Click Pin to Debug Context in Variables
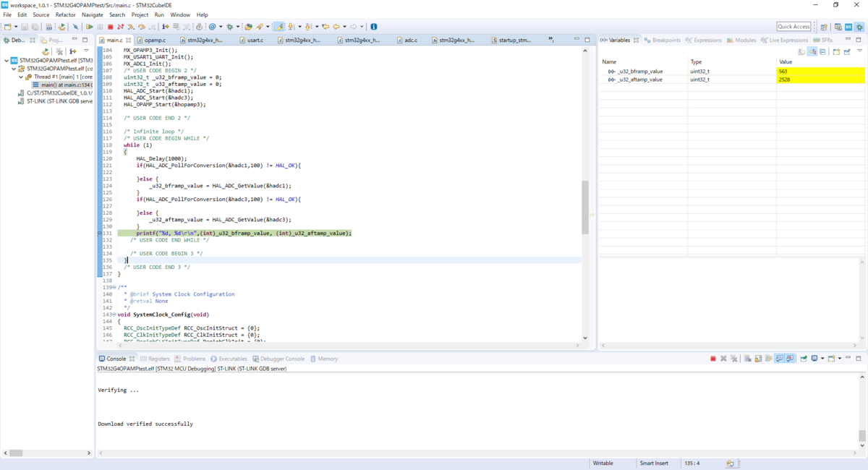 click(847, 51)
